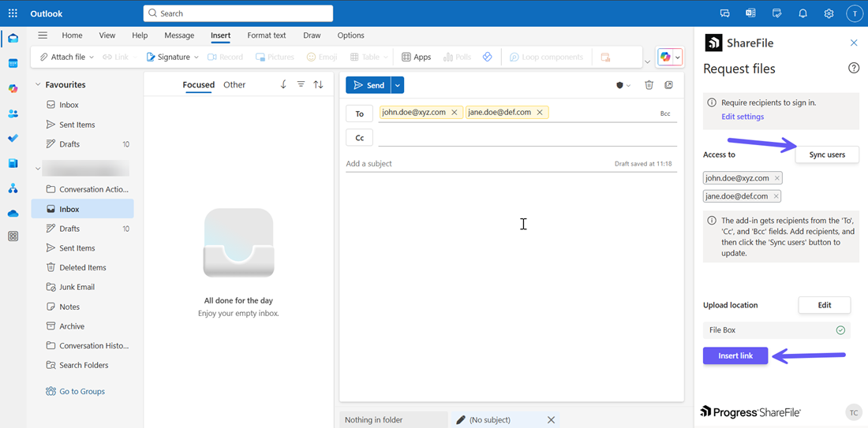Screen dimensions: 868x428
Task: Select the Other inbox tab
Action: pyautogui.click(x=234, y=84)
